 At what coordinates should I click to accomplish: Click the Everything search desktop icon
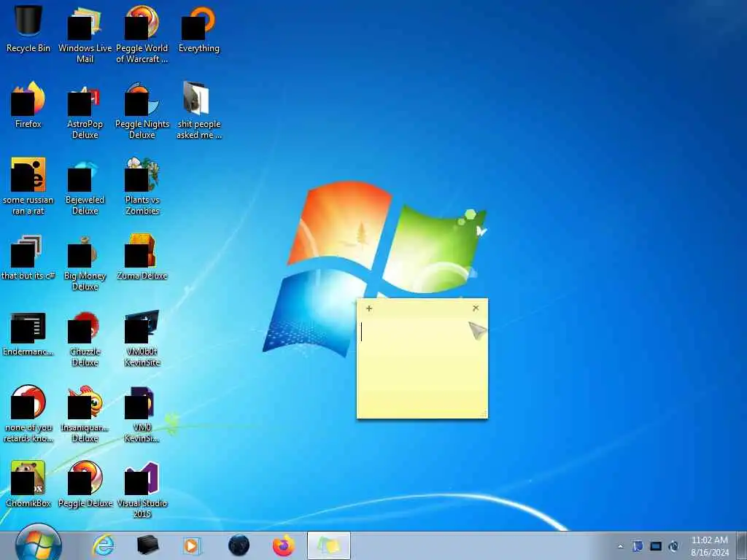[198, 28]
